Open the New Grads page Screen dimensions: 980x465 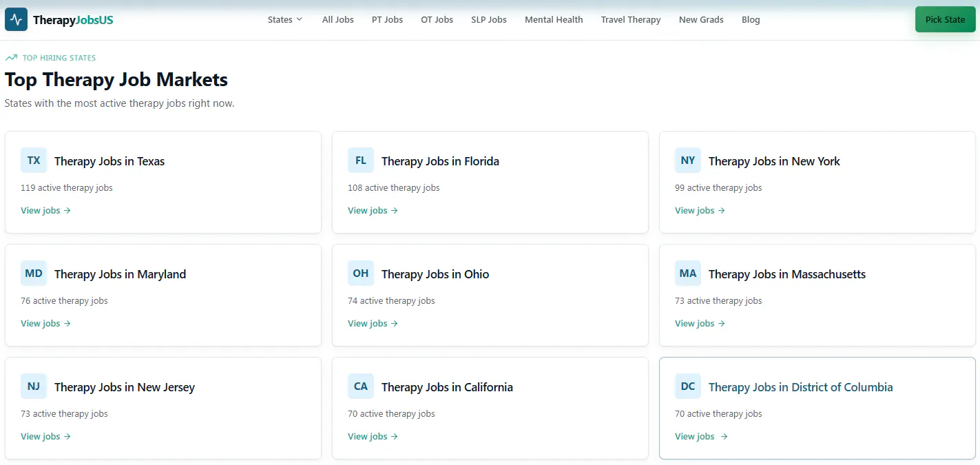pyautogui.click(x=701, y=19)
